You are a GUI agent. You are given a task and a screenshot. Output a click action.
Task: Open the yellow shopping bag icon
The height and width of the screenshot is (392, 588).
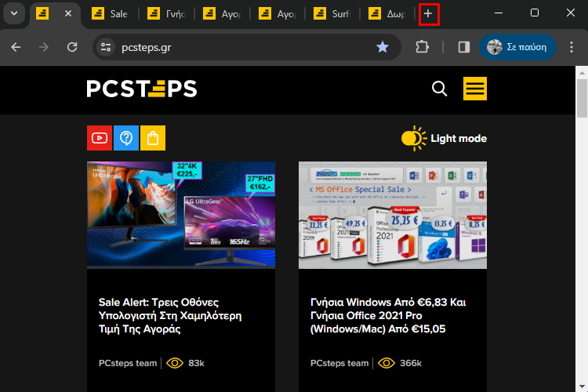[153, 138]
